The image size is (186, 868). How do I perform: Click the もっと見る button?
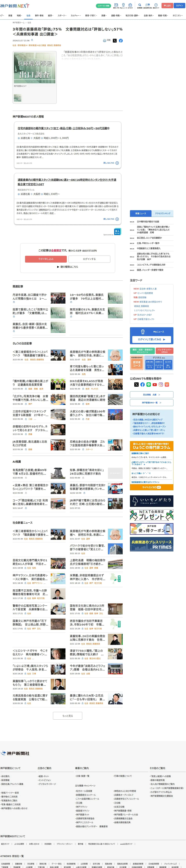pos(68,716)
